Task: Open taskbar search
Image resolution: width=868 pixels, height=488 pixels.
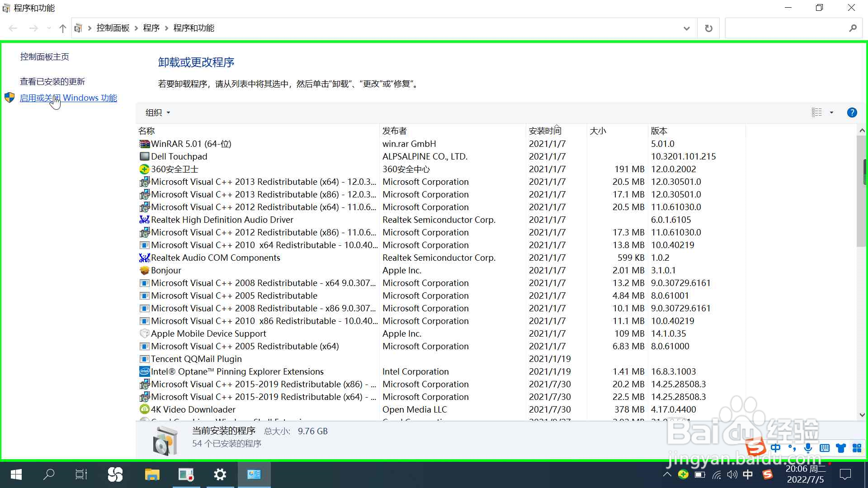Action: (49, 474)
